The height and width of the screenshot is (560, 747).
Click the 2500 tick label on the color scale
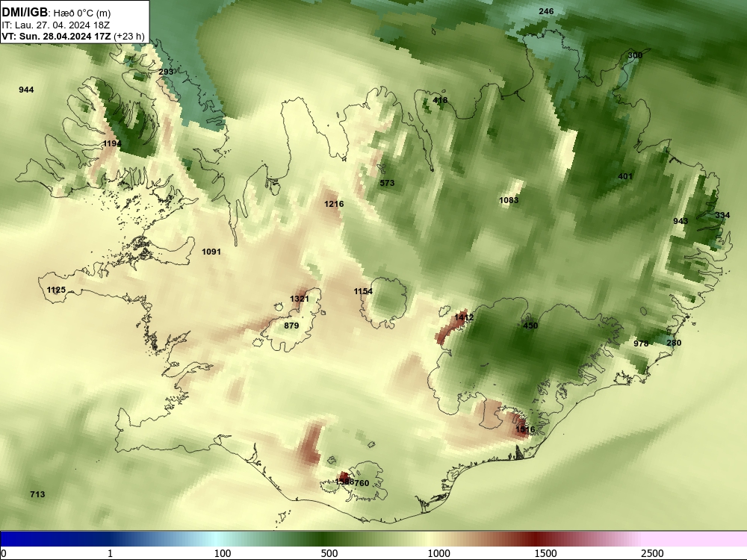coord(651,553)
